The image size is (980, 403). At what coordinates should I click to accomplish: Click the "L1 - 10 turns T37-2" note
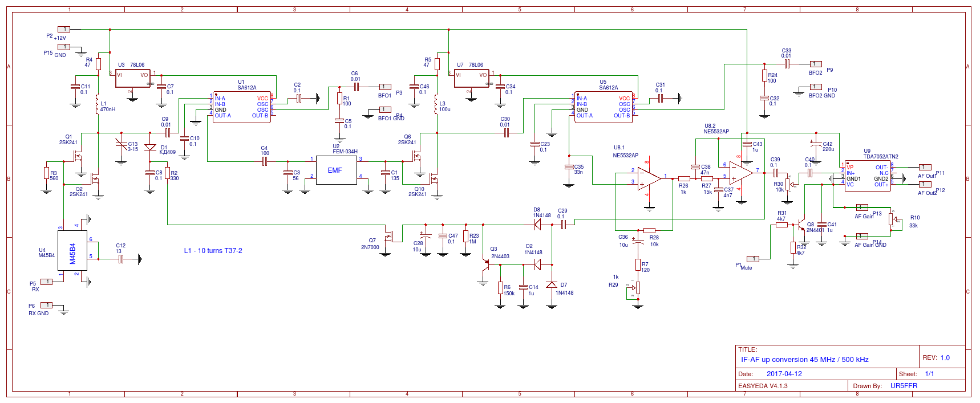pos(213,251)
